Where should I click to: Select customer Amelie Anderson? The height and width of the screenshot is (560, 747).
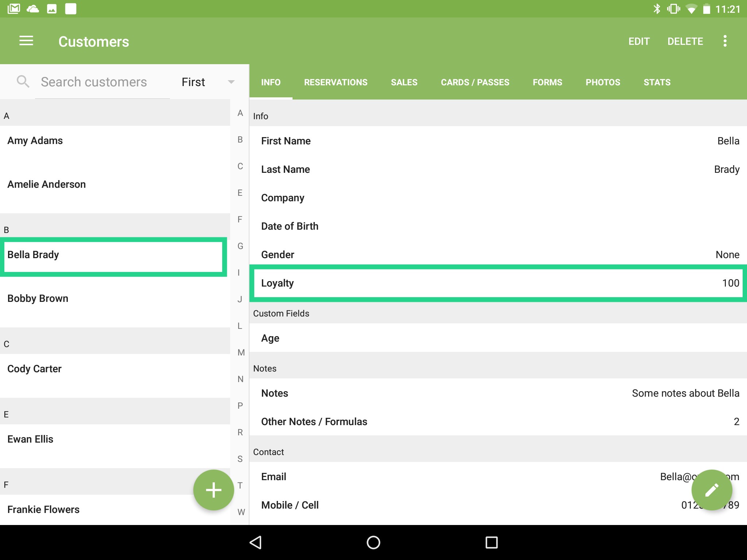pyautogui.click(x=115, y=191)
